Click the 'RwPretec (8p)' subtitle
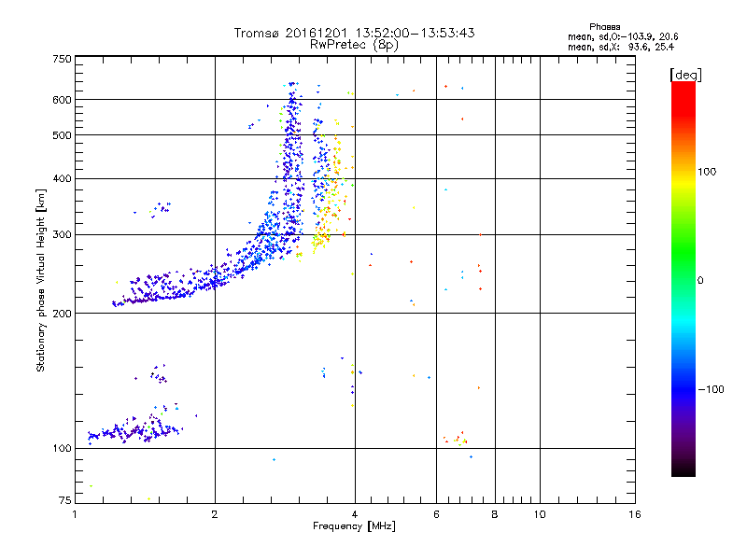Image resolution: width=747 pixels, height=560 pixels. (x=354, y=45)
